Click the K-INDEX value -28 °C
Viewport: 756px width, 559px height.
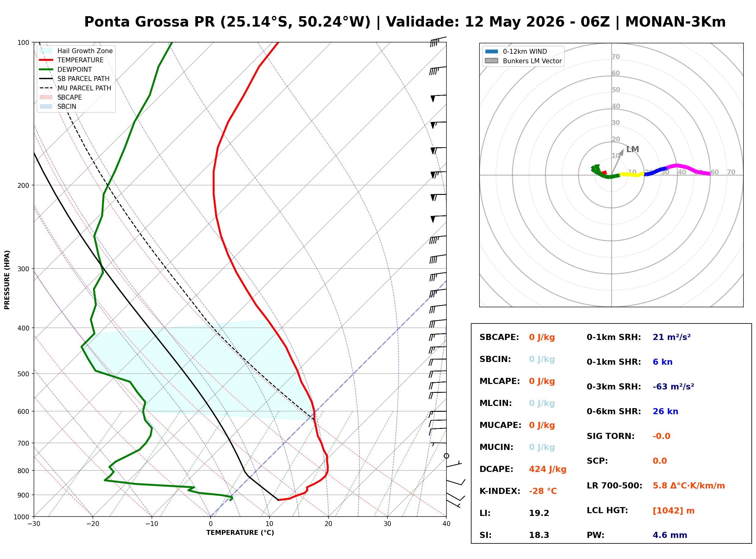point(543,491)
